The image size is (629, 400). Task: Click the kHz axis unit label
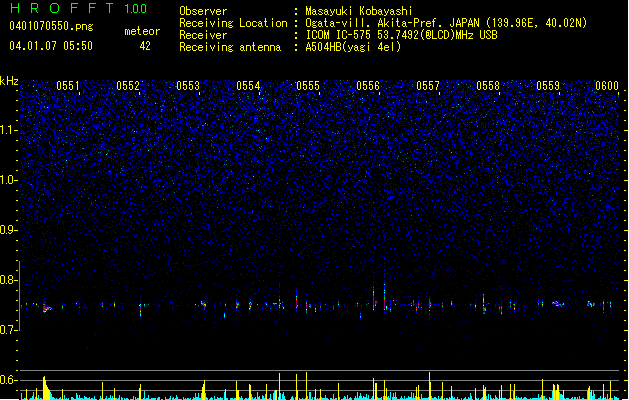9,81
